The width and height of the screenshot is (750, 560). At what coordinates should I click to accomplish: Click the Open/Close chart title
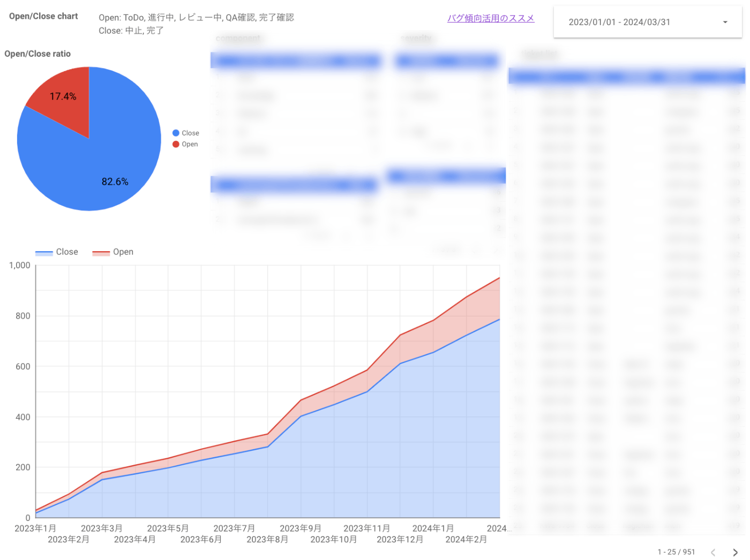(x=43, y=16)
